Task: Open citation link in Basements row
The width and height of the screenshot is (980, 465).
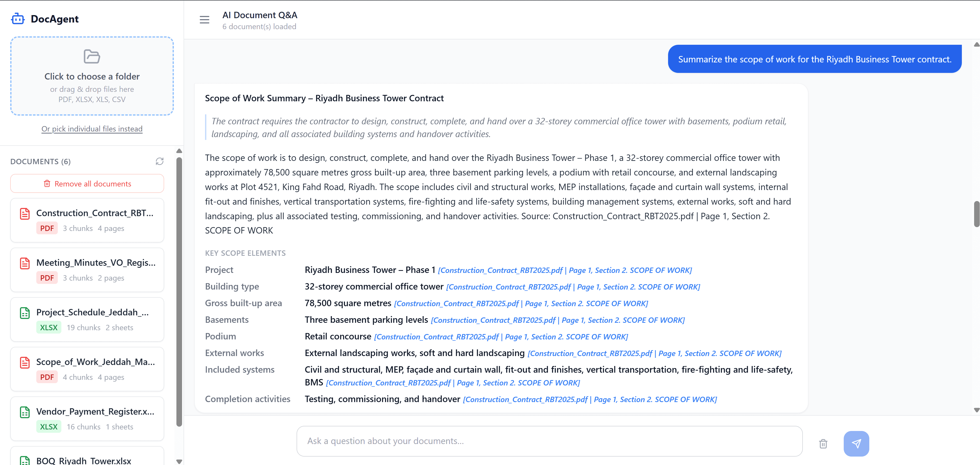Action: [558, 320]
